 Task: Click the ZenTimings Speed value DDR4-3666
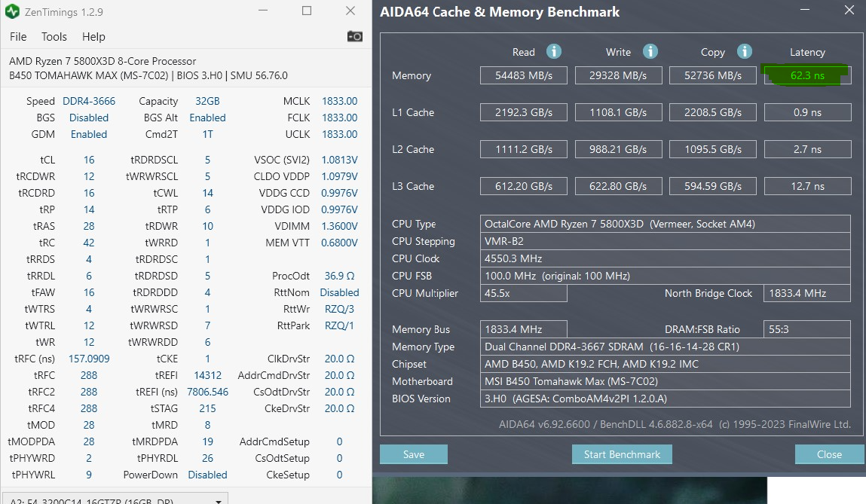[89, 101]
